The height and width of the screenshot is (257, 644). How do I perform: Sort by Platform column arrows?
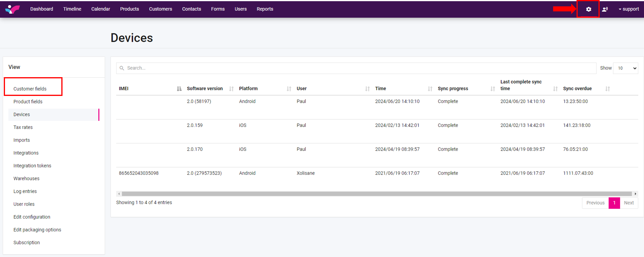click(x=289, y=89)
